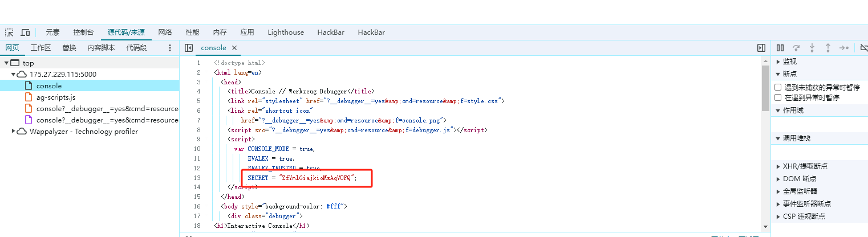
Task: Collapse the 调用堆栈 (Call Stack) section
Action: tap(778, 138)
